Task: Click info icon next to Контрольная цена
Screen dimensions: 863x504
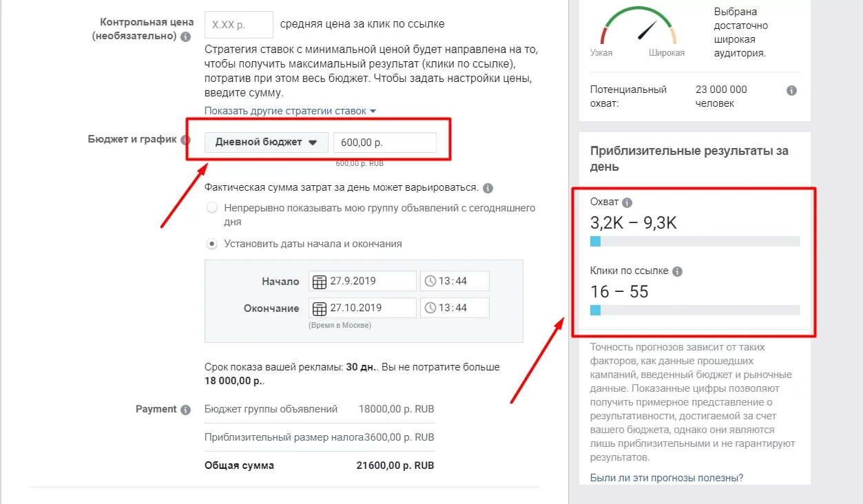Action: (185, 36)
